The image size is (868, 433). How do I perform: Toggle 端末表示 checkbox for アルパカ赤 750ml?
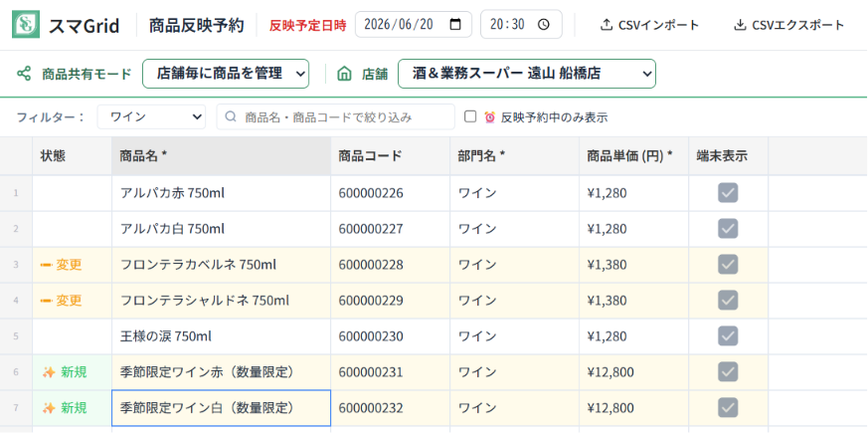(728, 193)
